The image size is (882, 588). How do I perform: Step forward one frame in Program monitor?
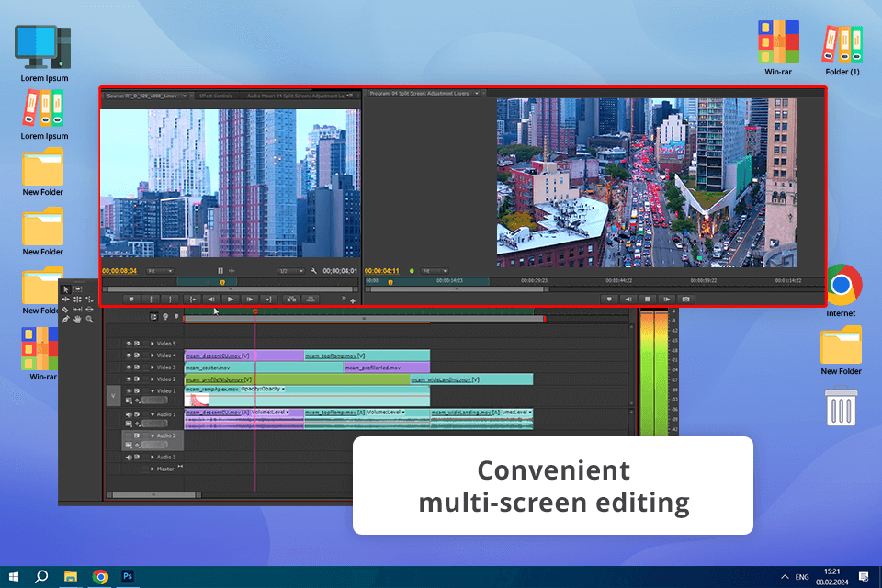[x=667, y=300]
